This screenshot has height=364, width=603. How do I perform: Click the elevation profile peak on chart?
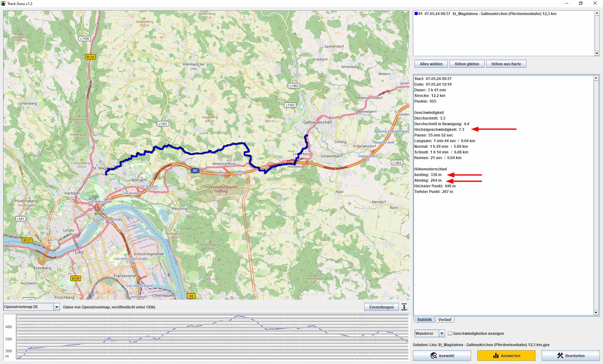[x=239, y=316]
